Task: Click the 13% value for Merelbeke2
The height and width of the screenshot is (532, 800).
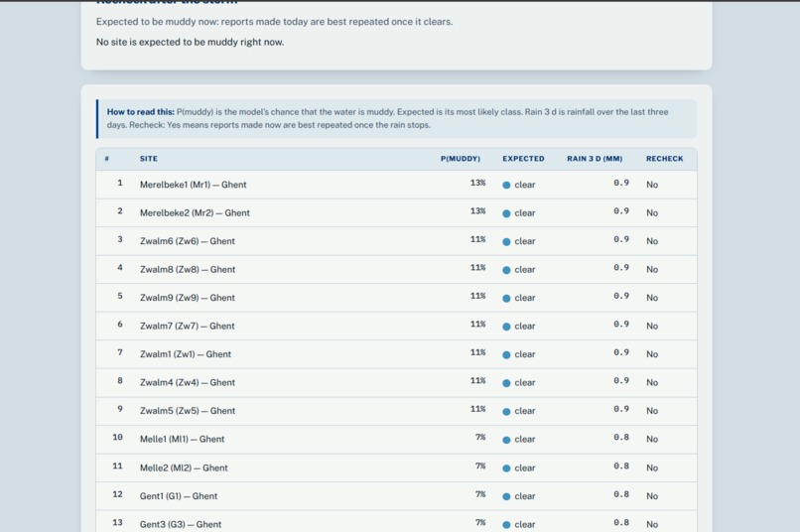Action: pyautogui.click(x=477, y=210)
